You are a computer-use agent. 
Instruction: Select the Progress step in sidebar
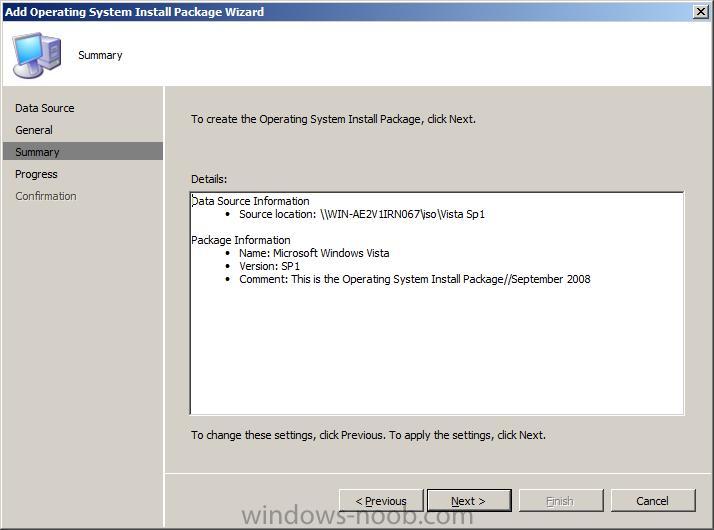click(x=36, y=174)
